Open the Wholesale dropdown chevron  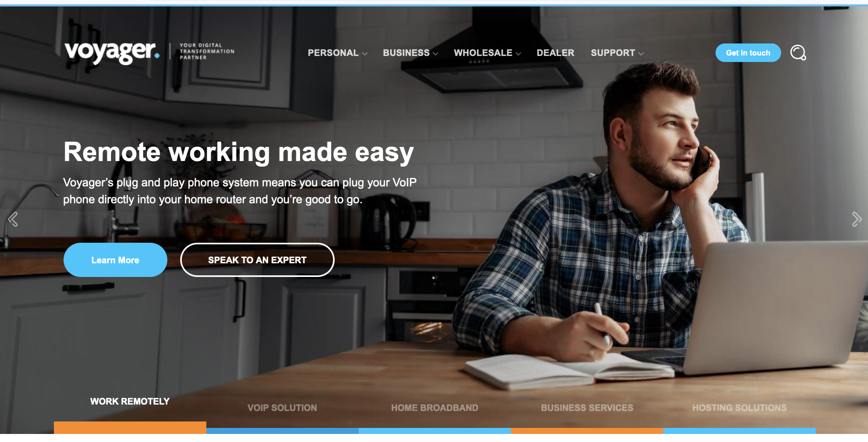(518, 54)
